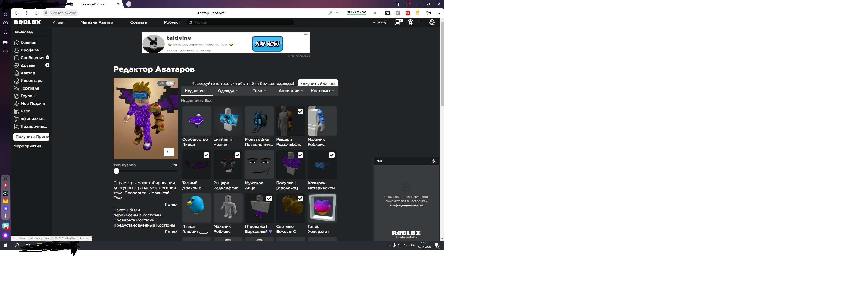The height and width of the screenshot is (293, 868).
Task: Open the Отчет О Рекламе link
Action: point(299,56)
